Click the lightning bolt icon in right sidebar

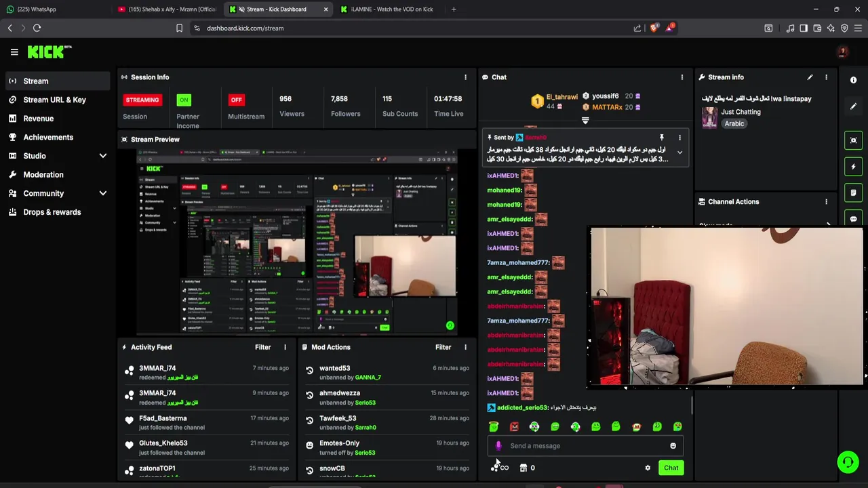(x=853, y=166)
